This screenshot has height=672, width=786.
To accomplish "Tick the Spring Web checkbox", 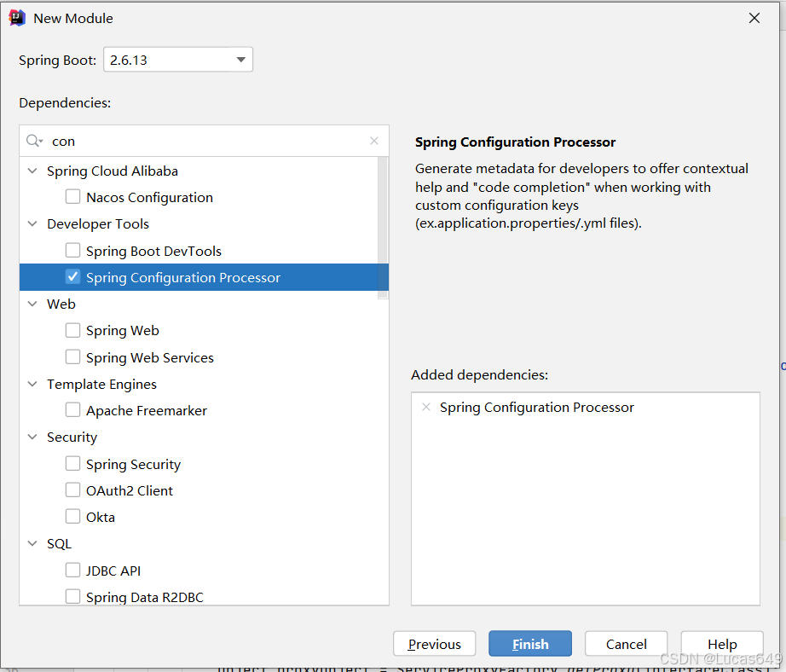I will pos(72,330).
